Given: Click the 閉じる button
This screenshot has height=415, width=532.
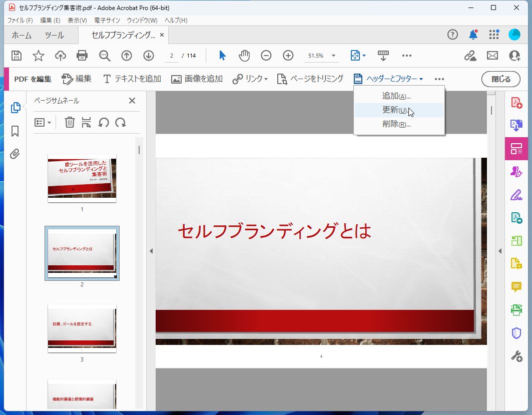Looking at the screenshot, I should click(x=500, y=79).
